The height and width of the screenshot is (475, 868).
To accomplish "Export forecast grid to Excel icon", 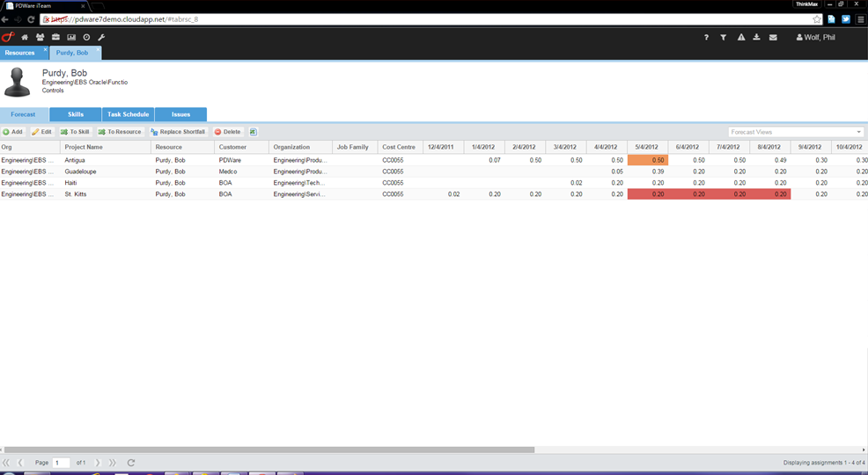I will pos(254,132).
